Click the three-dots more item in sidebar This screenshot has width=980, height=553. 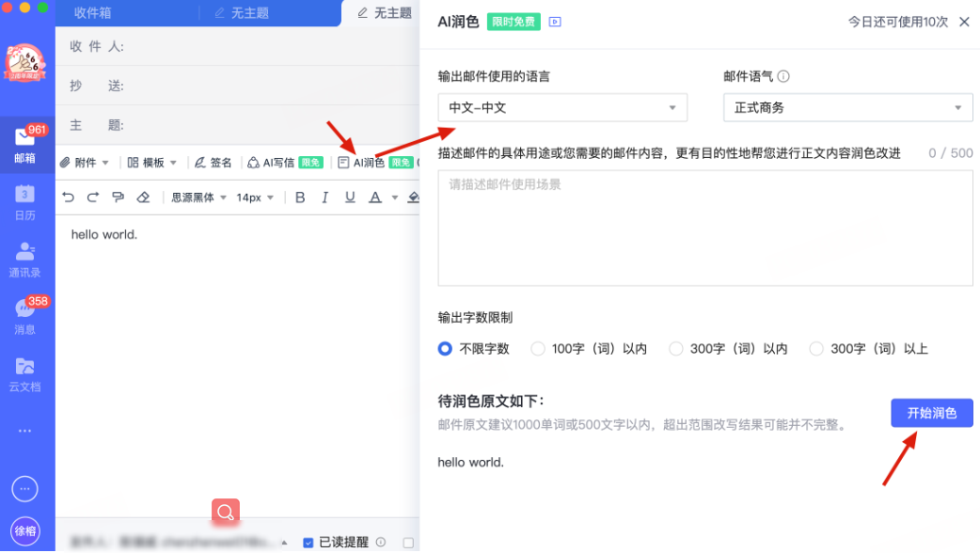[x=25, y=431]
